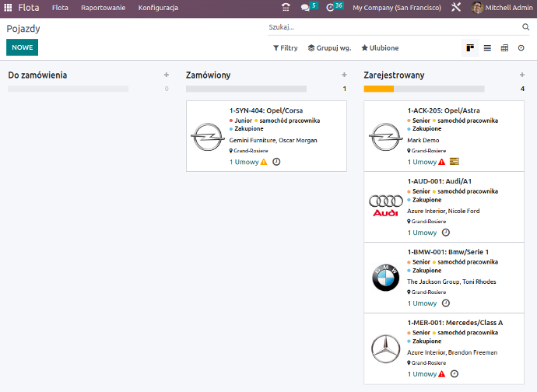Open the debug tools wrench icon
The image size is (537, 392).
pyautogui.click(x=456, y=8)
